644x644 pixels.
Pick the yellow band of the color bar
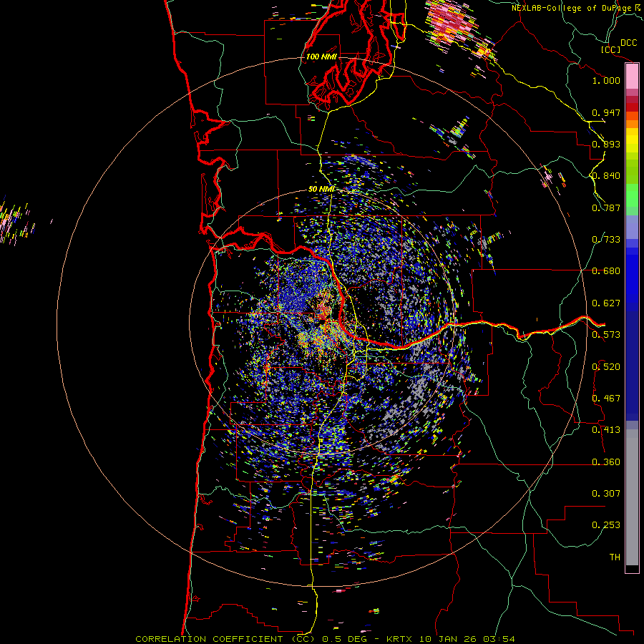click(x=632, y=141)
